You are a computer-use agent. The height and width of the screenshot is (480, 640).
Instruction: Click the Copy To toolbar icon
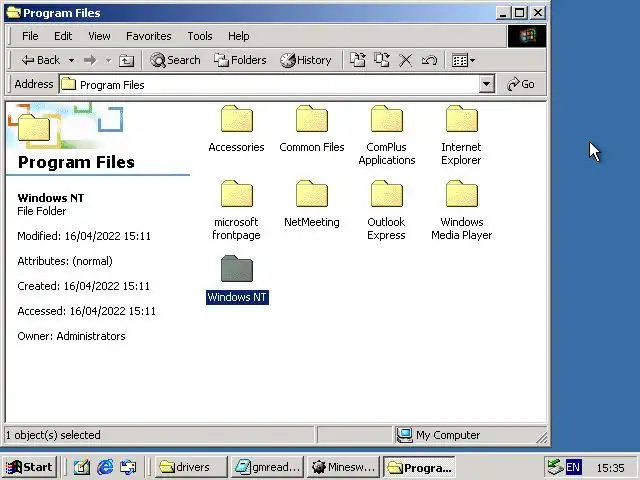coord(382,60)
